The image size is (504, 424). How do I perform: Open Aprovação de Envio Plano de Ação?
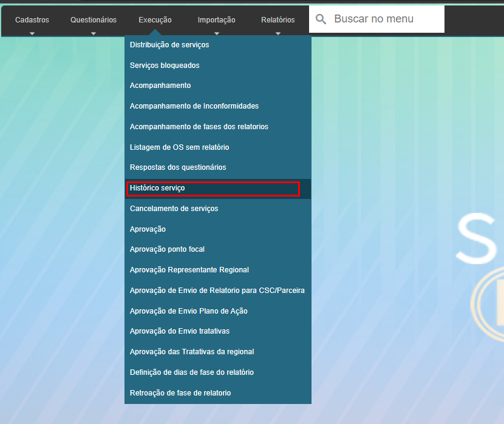[188, 311]
